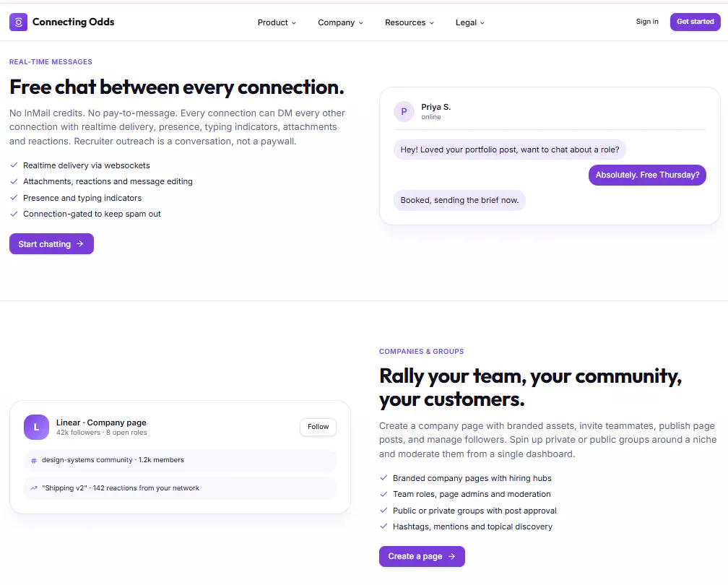Click the Linear avatar with letter L
The width and height of the screenshot is (728, 585).
point(36,427)
